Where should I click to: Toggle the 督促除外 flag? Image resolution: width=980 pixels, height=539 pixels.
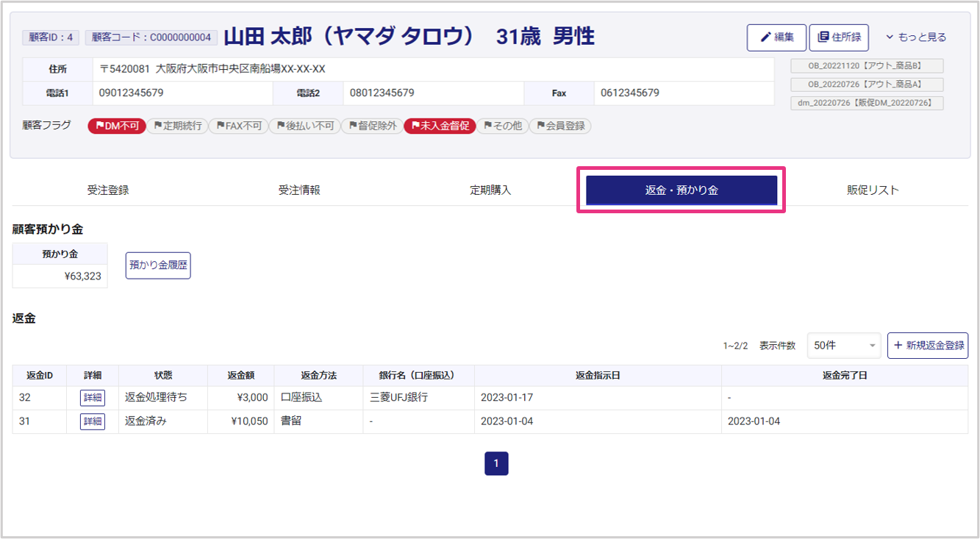372,126
